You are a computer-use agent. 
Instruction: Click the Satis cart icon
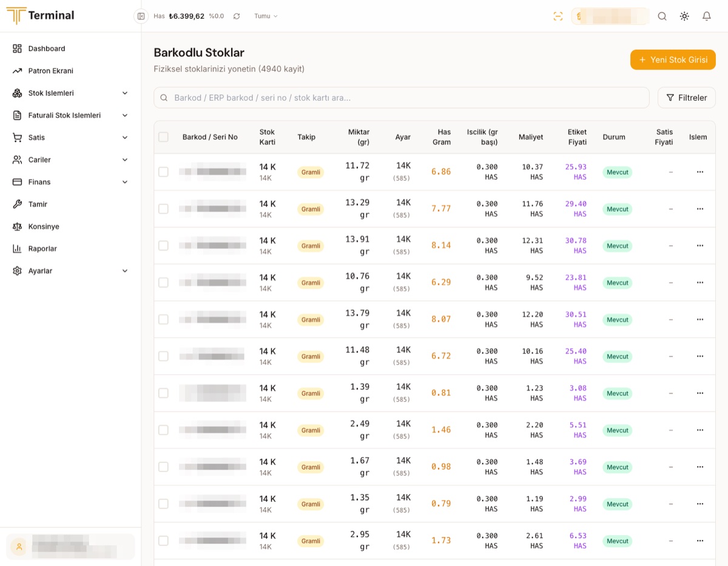pos(17,138)
